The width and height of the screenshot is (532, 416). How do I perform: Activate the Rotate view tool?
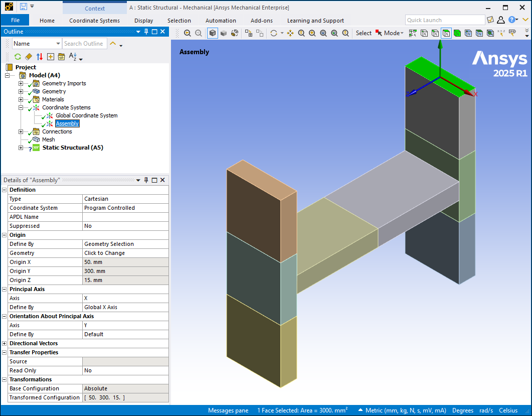click(x=274, y=33)
